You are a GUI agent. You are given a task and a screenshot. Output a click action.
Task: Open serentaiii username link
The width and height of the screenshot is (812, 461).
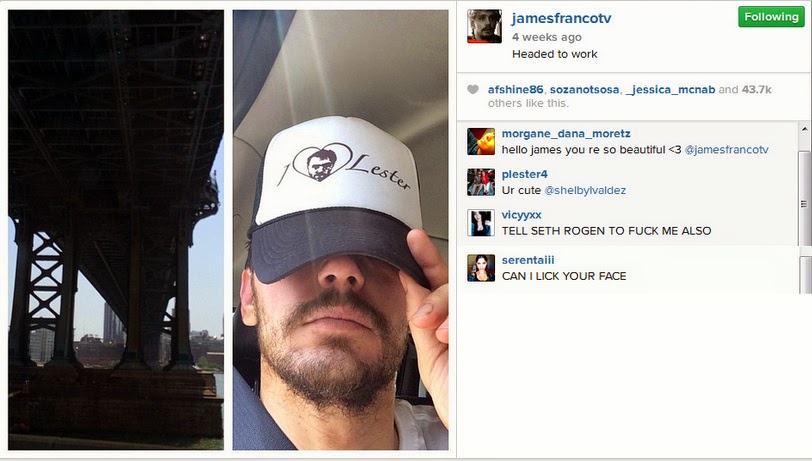pos(528,260)
